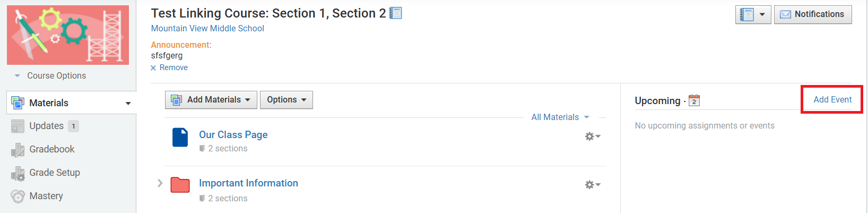Open the notebook dropdown button near Notifications
Viewport: 868px width, 213px height.
coord(753,15)
